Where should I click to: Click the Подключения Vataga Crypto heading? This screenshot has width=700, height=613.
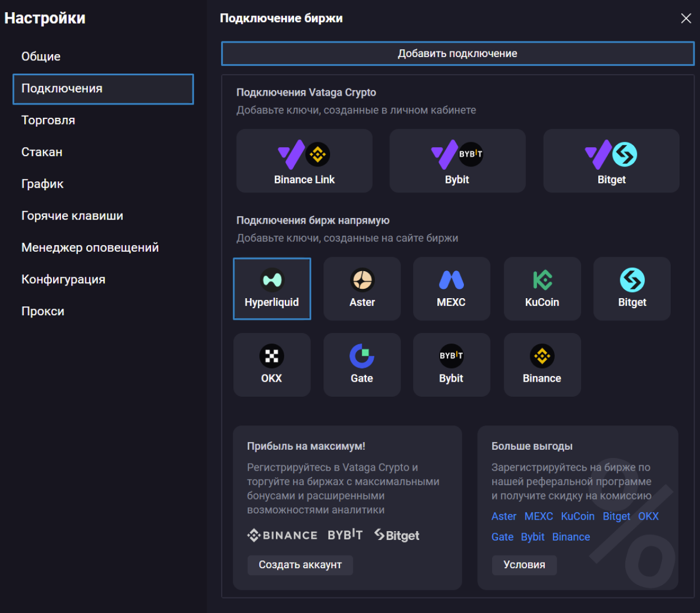306,92
